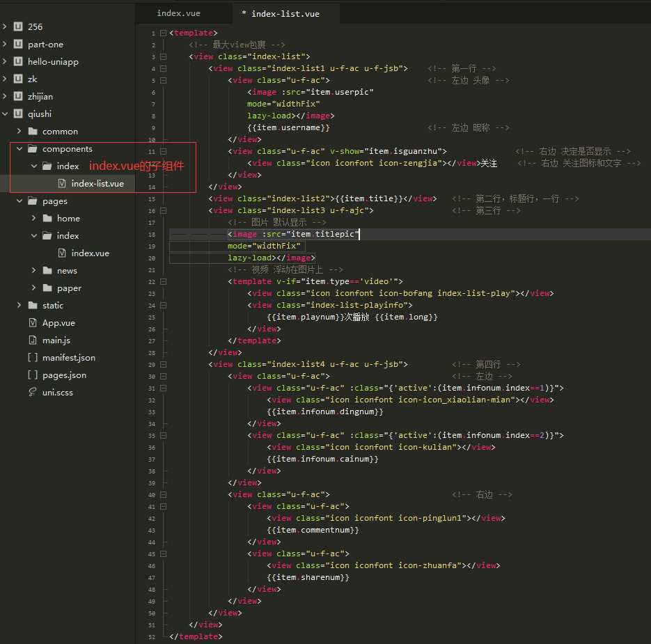The image size is (651, 644).
Task: Fold the block at line 35
Action: (163, 436)
